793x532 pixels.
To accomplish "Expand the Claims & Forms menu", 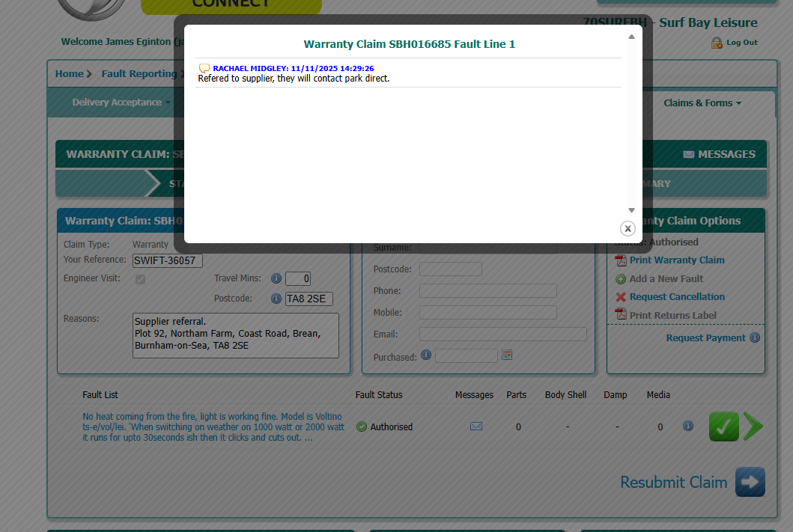I will pos(702,103).
